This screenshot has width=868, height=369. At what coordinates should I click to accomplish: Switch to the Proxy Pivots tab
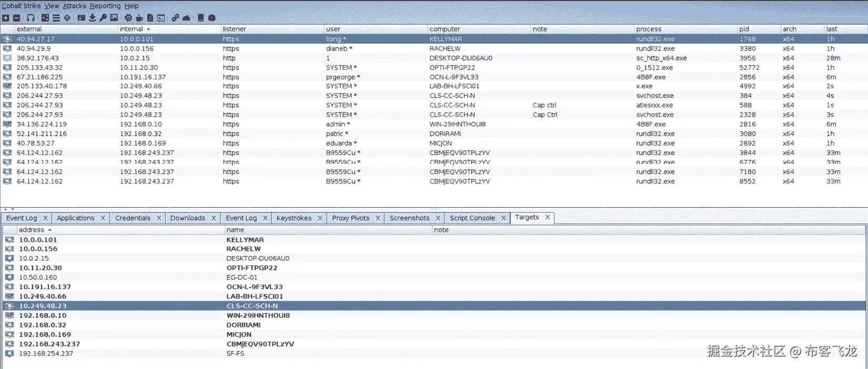tap(351, 218)
